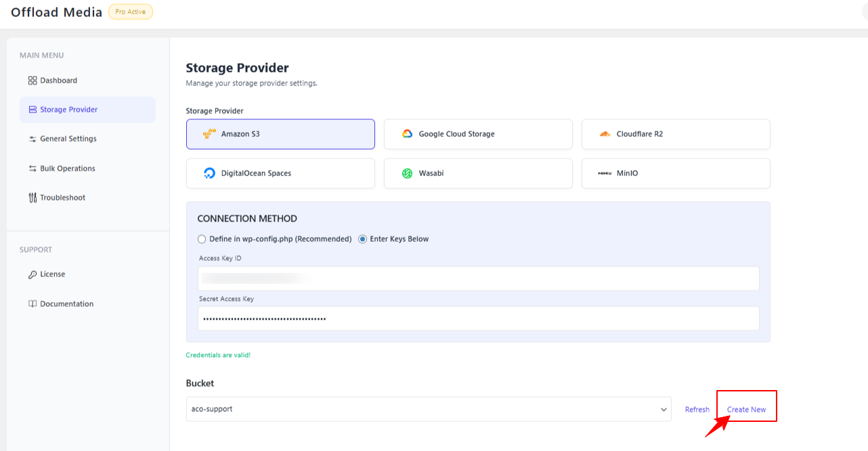Select the Amazon S3 provider card
Viewport: 868px width, 451px height.
pos(280,134)
